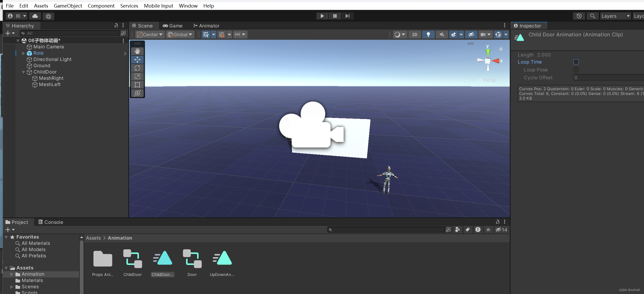Open the Layers dropdown

pyautogui.click(x=615, y=16)
